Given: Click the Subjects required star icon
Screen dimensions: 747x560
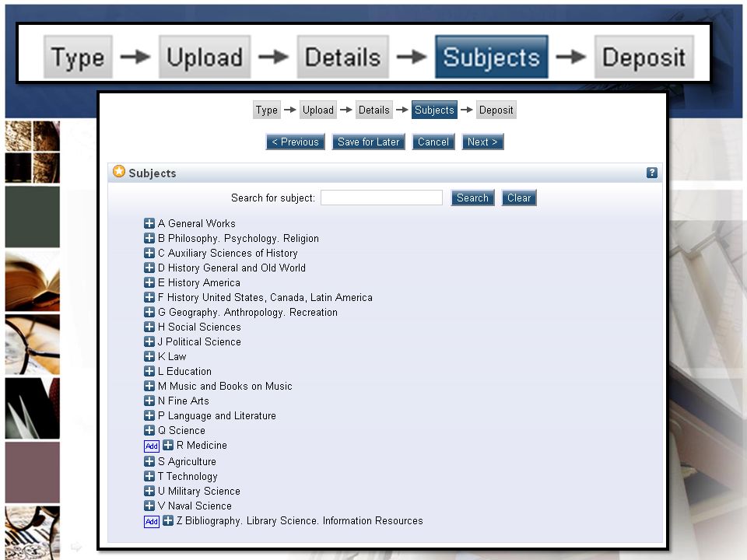Looking at the screenshot, I should click(119, 171).
